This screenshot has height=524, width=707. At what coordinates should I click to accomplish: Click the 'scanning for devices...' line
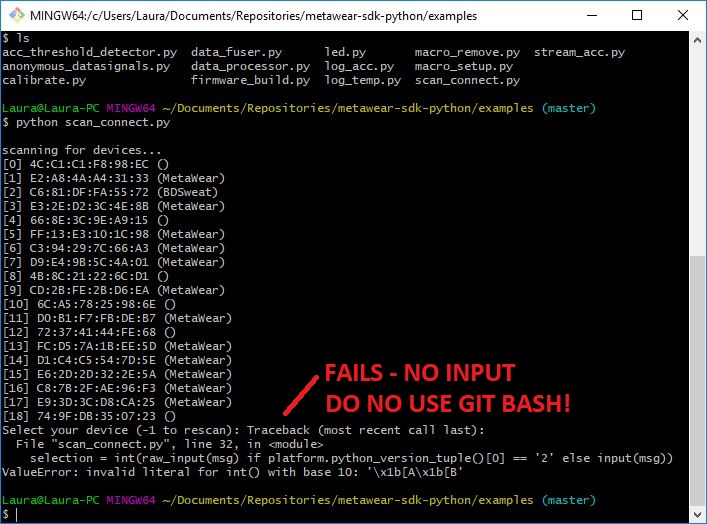(x=82, y=150)
